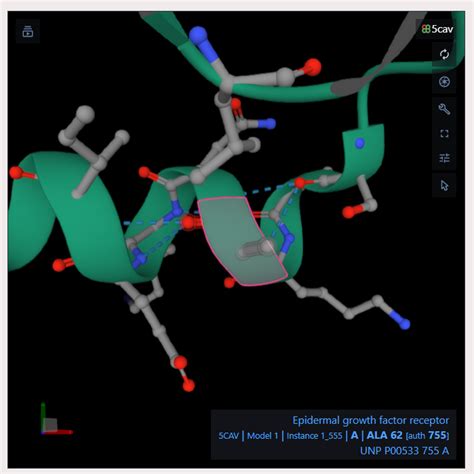
Task: Click the carboxyl oxygen atoms at bottom
Action: 184,373
